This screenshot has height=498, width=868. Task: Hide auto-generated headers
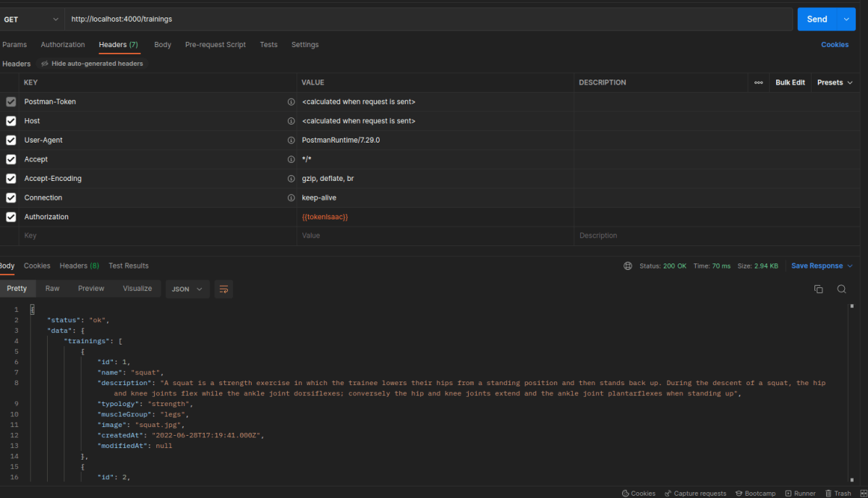click(93, 64)
